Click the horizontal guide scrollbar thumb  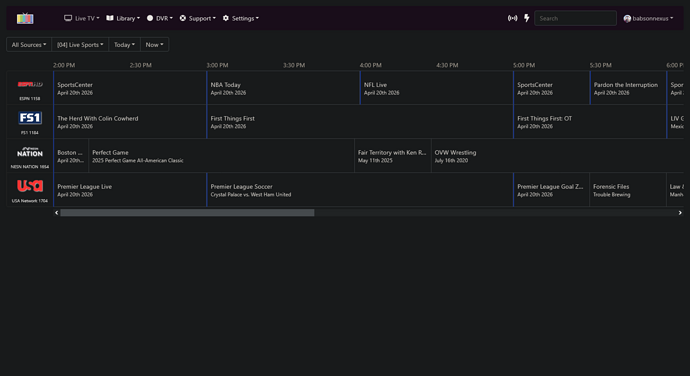point(187,213)
